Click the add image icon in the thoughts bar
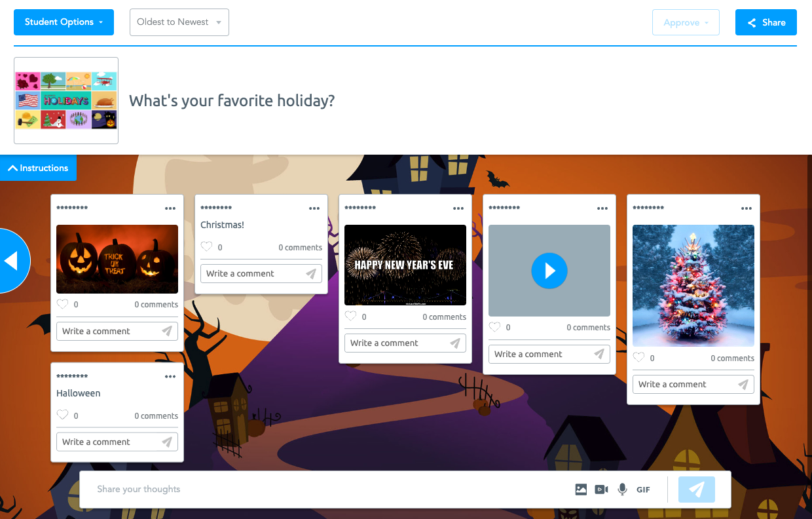Screen dimensions: 812x519 point(581,490)
